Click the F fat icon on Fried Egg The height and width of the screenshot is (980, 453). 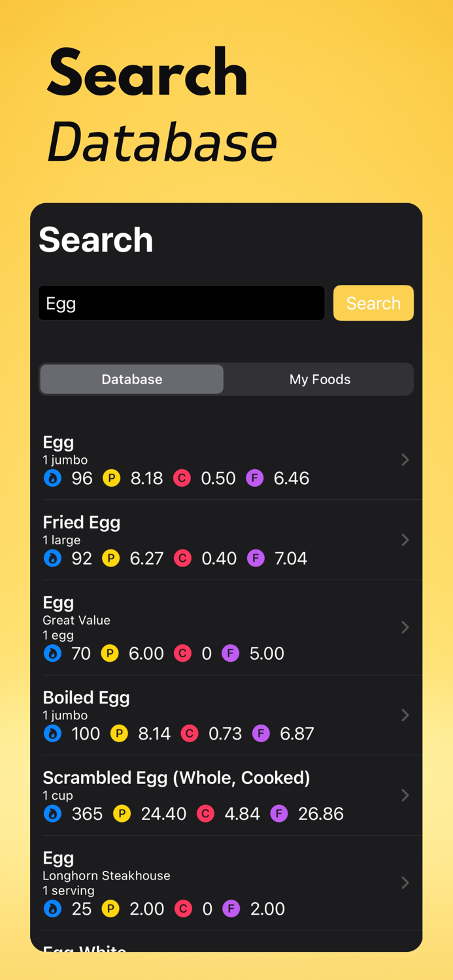(256, 559)
